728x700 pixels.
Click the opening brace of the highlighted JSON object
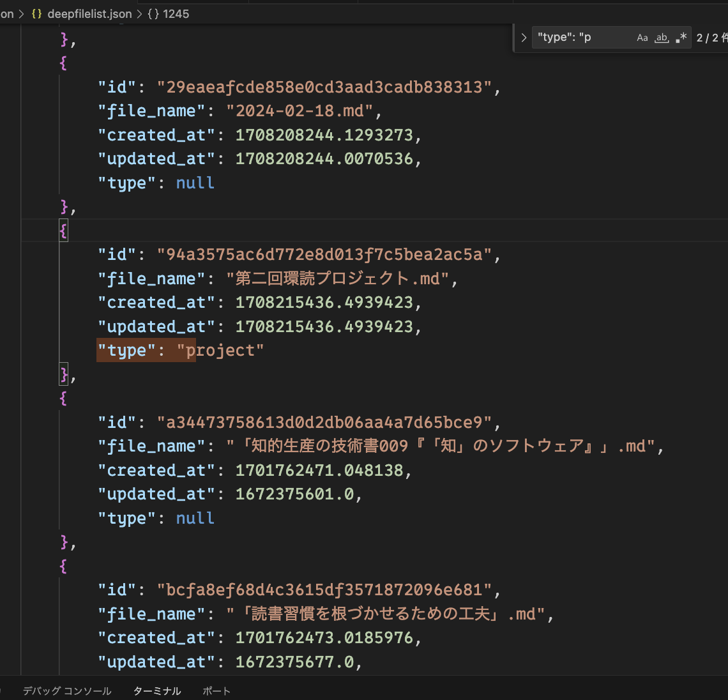coord(63,231)
